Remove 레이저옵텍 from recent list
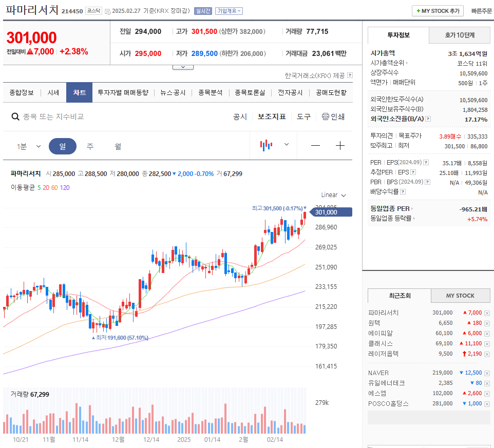494x448 pixels. [x=487, y=354]
